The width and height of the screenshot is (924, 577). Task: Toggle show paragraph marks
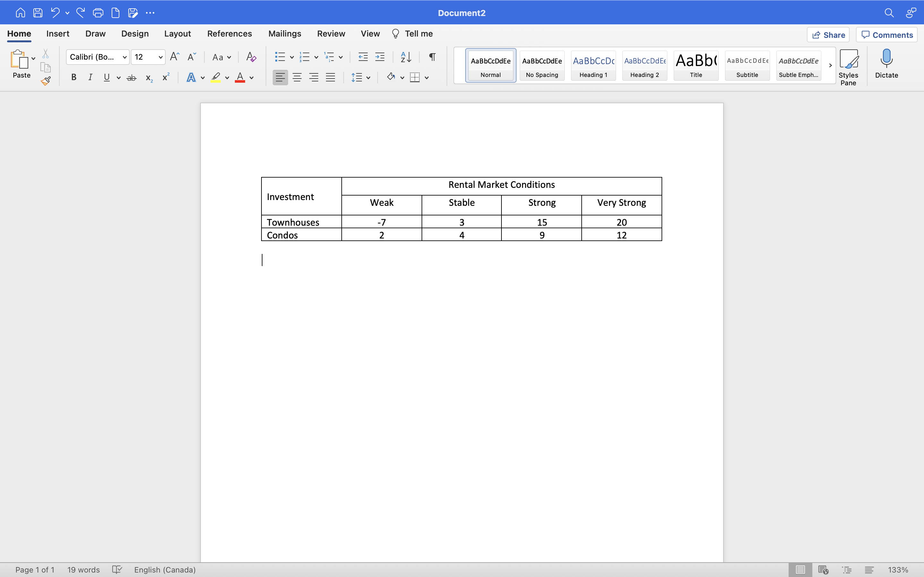click(432, 57)
